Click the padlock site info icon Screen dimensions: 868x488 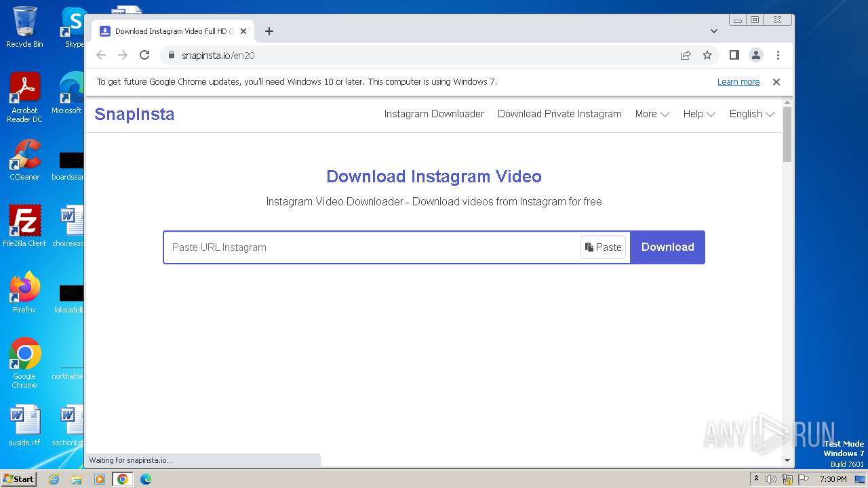click(x=171, y=56)
